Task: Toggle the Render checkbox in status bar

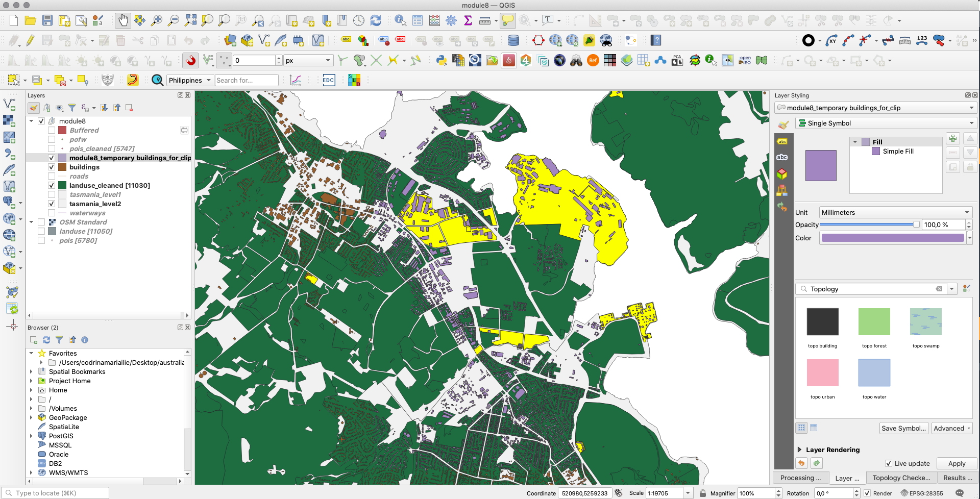Action: point(867,493)
